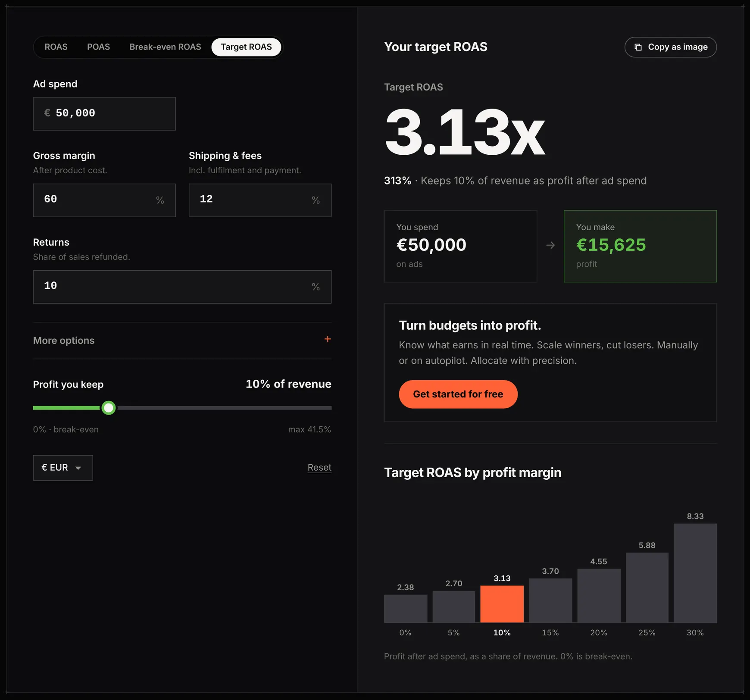Screen dimensions: 750x700
Task: Click the '0% · break-even' slider label
Action: (66, 430)
